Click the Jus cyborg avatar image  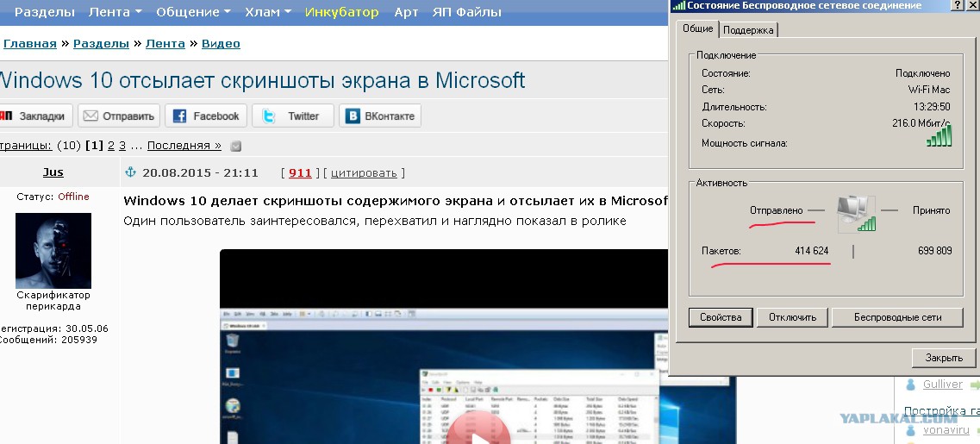pyautogui.click(x=53, y=250)
